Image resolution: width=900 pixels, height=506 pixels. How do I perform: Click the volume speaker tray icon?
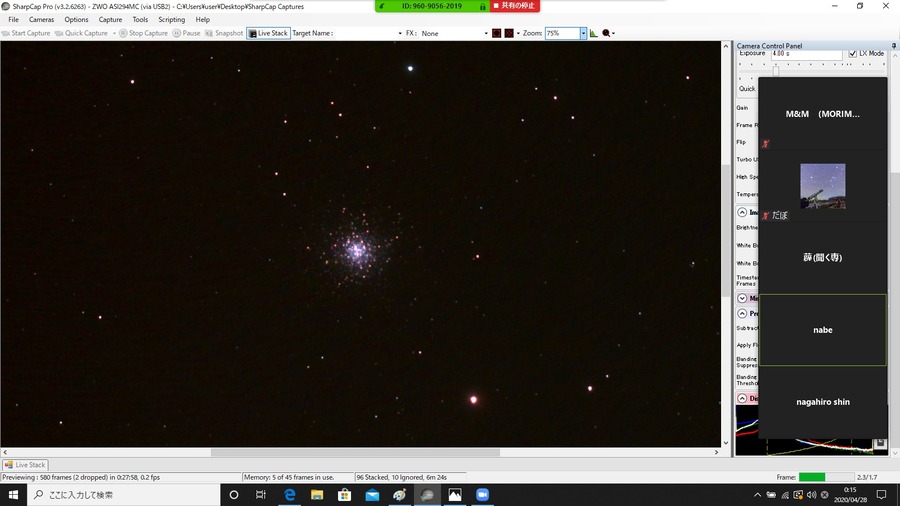pyautogui.click(x=811, y=495)
